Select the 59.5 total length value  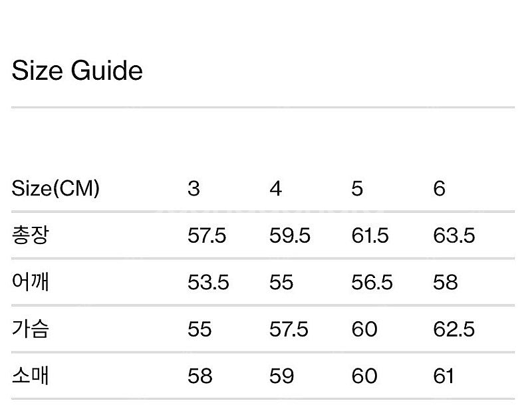tap(290, 235)
